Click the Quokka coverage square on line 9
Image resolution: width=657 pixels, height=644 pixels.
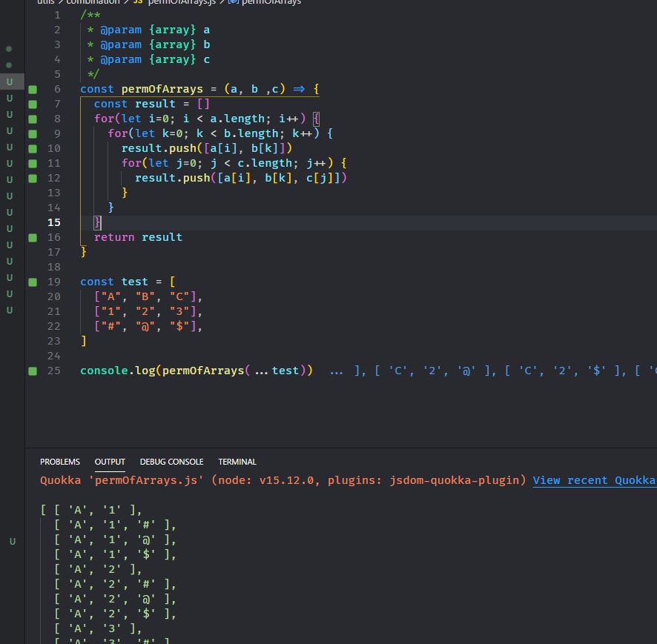point(33,133)
